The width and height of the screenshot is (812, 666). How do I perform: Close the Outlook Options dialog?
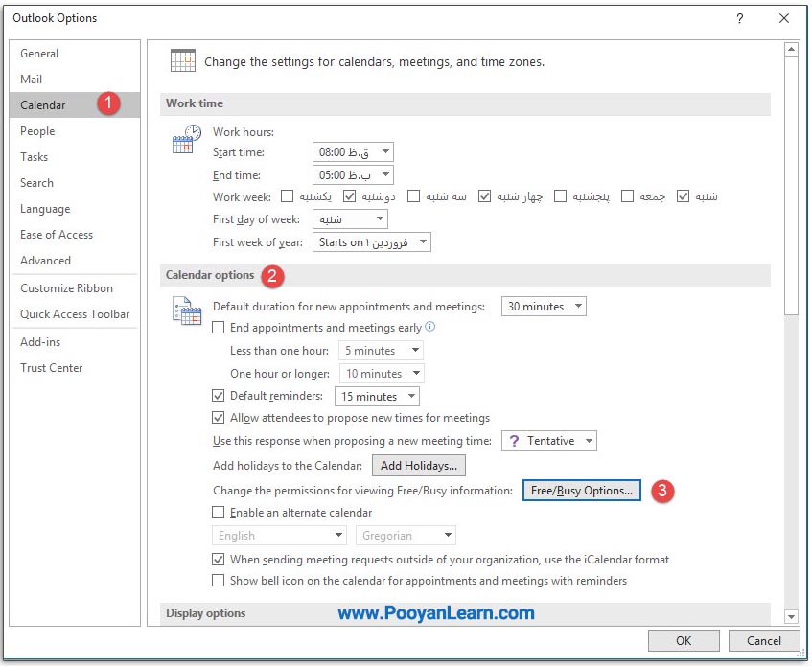point(784,18)
